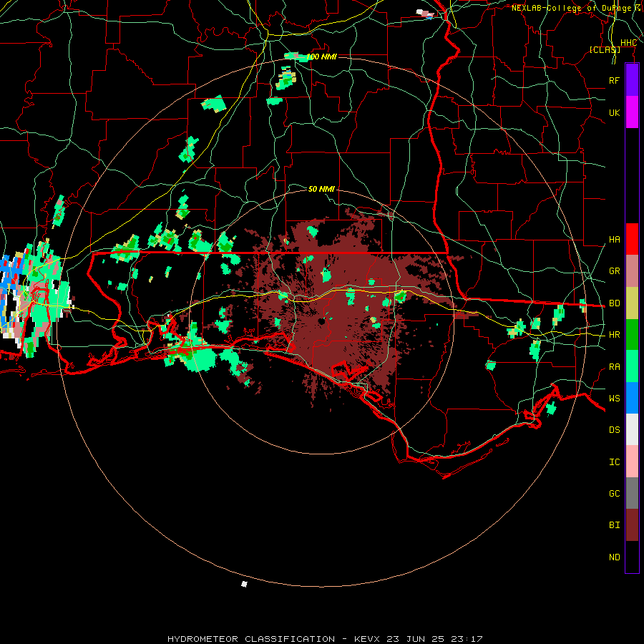Click the GC legend label
The width and height of the screenshot is (644, 644).
[615, 494]
